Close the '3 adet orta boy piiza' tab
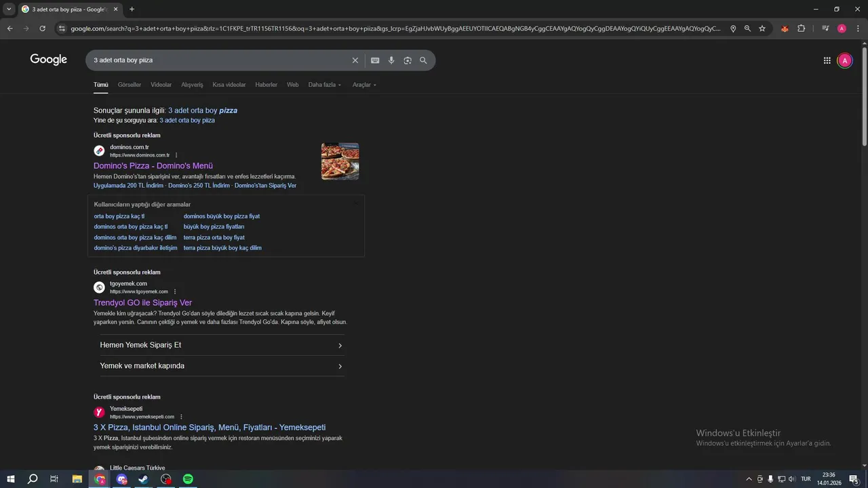868x488 pixels. click(115, 9)
